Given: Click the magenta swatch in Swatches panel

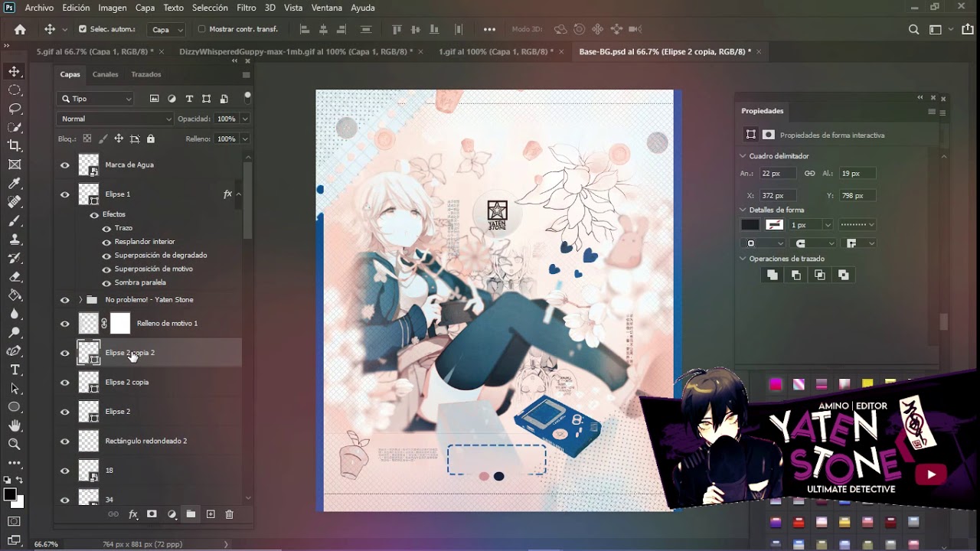Looking at the screenshot, I should [776, 384].
